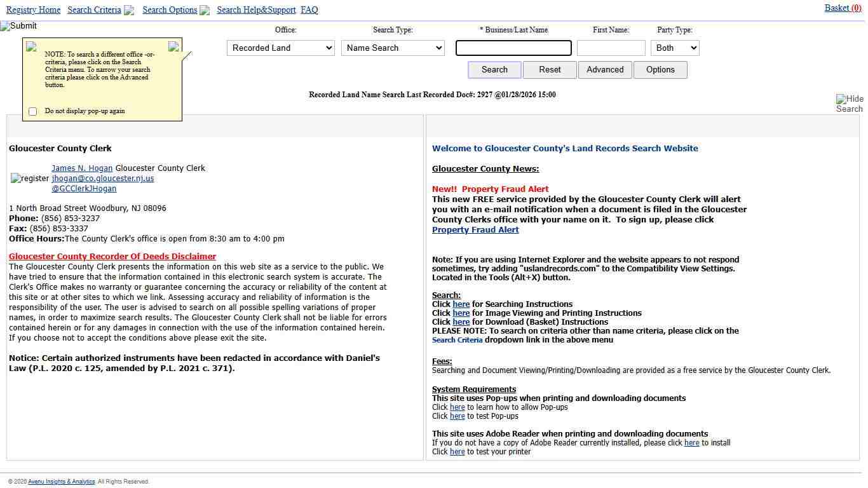Screen dimensions: 868x488
Task: Focus the Business/Last Name input field
Action: 513,48
